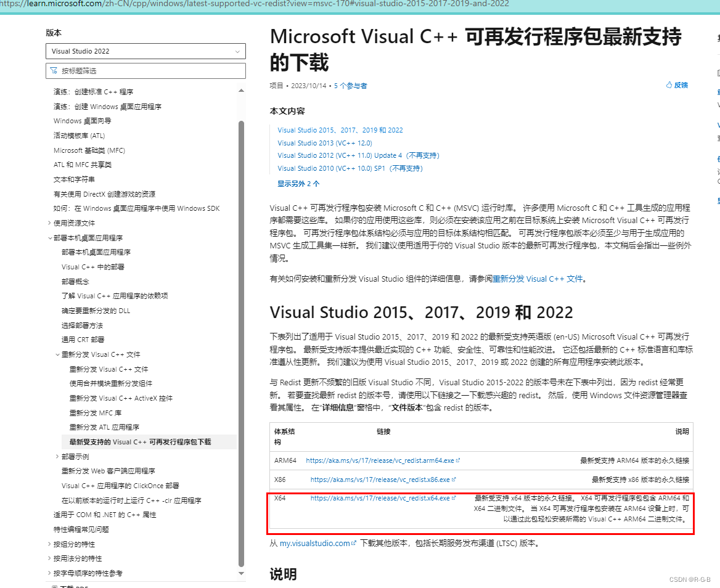
Task: Open Visual C++ 应用程序的 ClickOnce 部署
Action: 120,486
